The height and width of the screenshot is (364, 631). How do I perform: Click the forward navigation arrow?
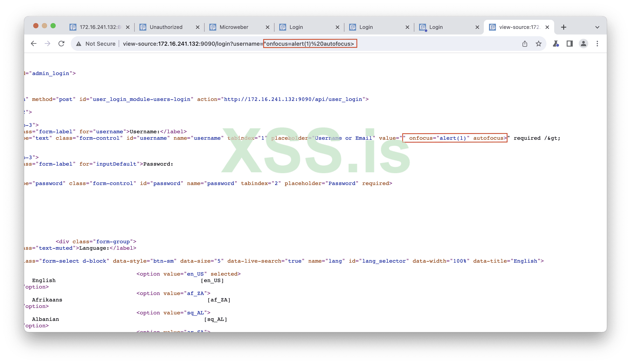[x=47, y=44]
